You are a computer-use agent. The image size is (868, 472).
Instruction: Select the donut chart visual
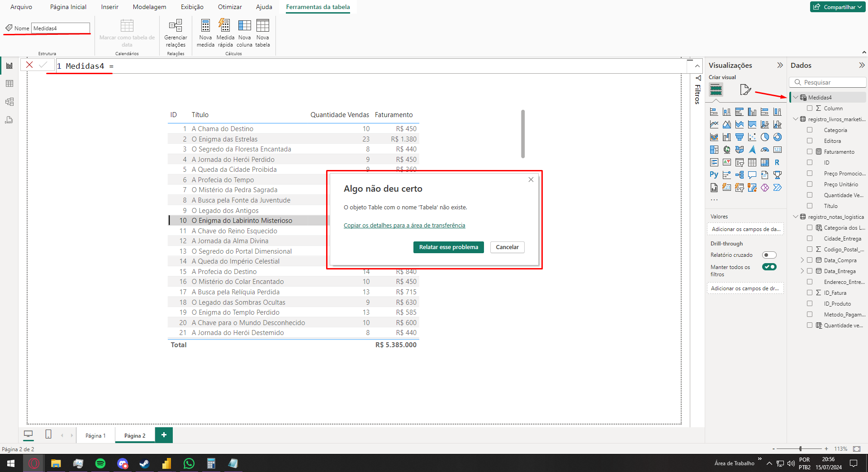pyautogui.click(x=777, y=137)
